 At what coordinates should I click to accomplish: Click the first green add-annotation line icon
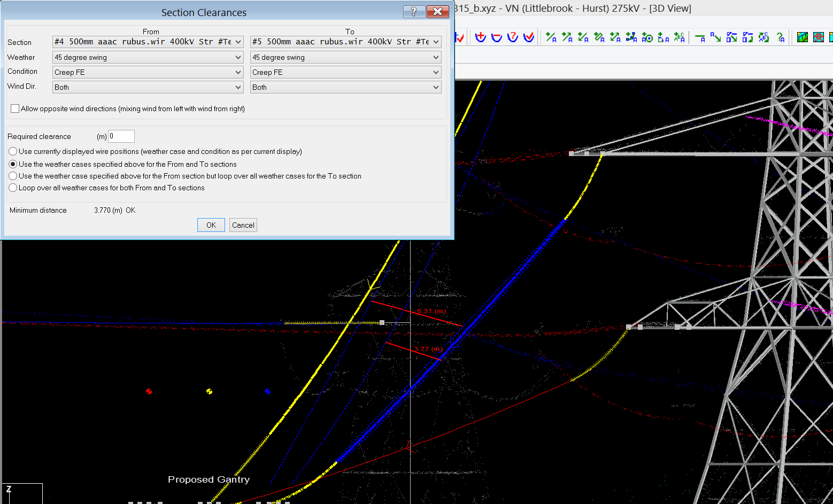[551, 37]
